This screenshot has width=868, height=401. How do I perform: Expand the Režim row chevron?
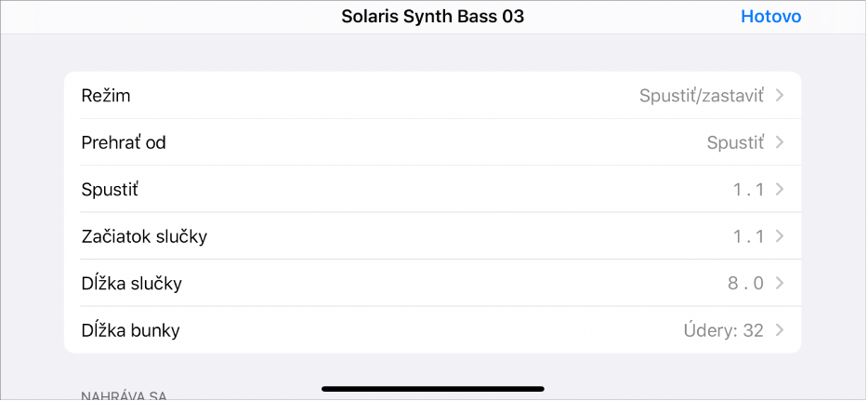(780, 96)
